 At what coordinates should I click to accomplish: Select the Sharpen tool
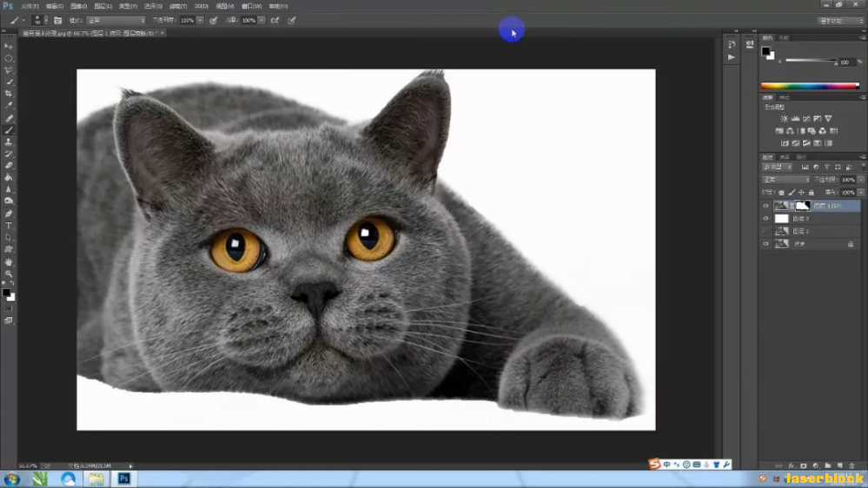click(9, 189)
